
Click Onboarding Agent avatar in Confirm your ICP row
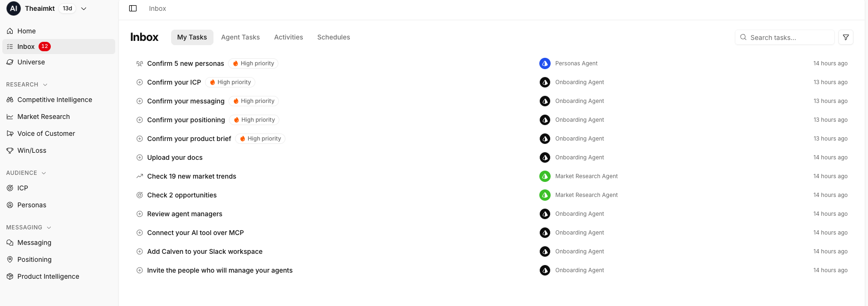545,82
